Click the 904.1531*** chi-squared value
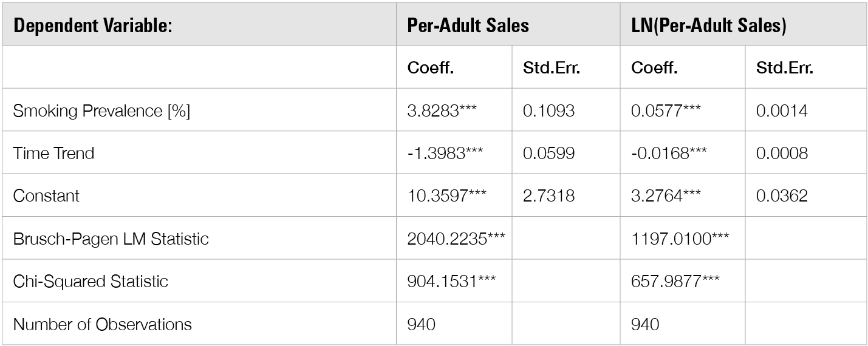 click(x=451, y=282)
